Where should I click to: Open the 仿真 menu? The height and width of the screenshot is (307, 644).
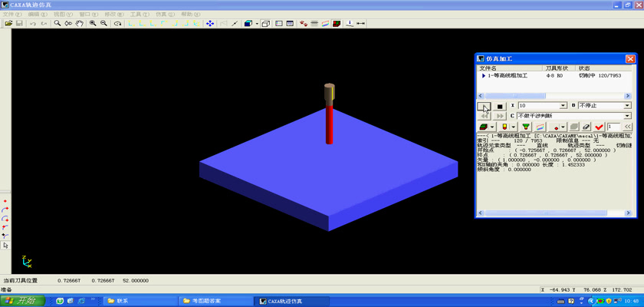click(x=165, y=14)
